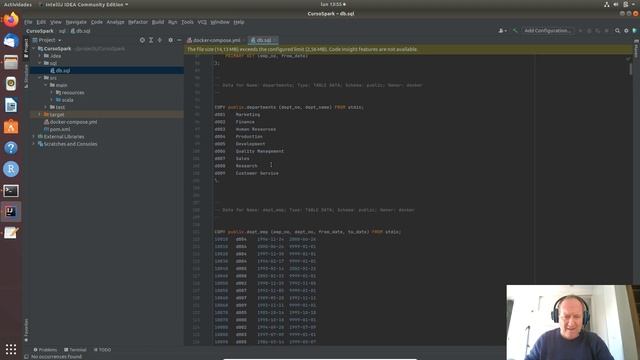This screenshot has height=360, width=640.
Task: Click Activities in the top bar
Action: tap(18, 4)
